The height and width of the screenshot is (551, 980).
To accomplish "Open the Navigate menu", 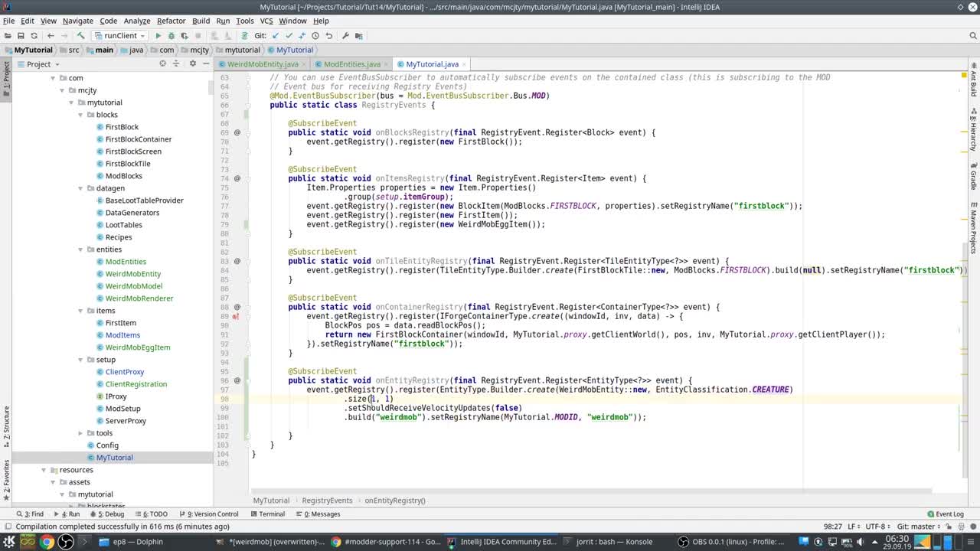I will [77, 21].
